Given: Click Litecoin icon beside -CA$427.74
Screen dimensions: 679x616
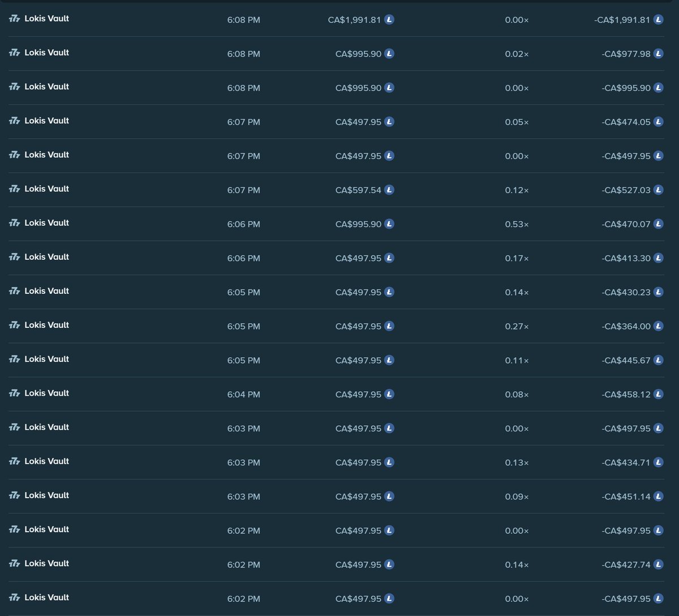Looking at the screenshot, I should click(x=658, y=564).
